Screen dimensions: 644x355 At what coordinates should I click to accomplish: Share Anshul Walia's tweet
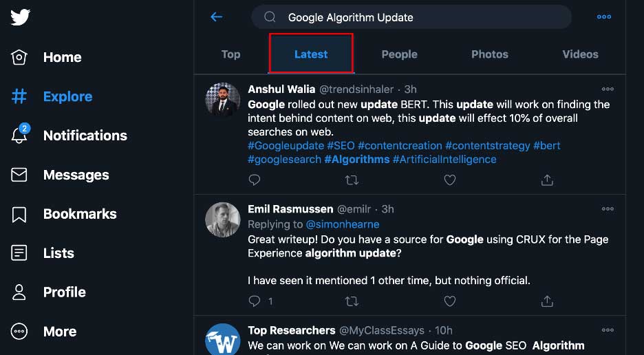coord(547,180)
